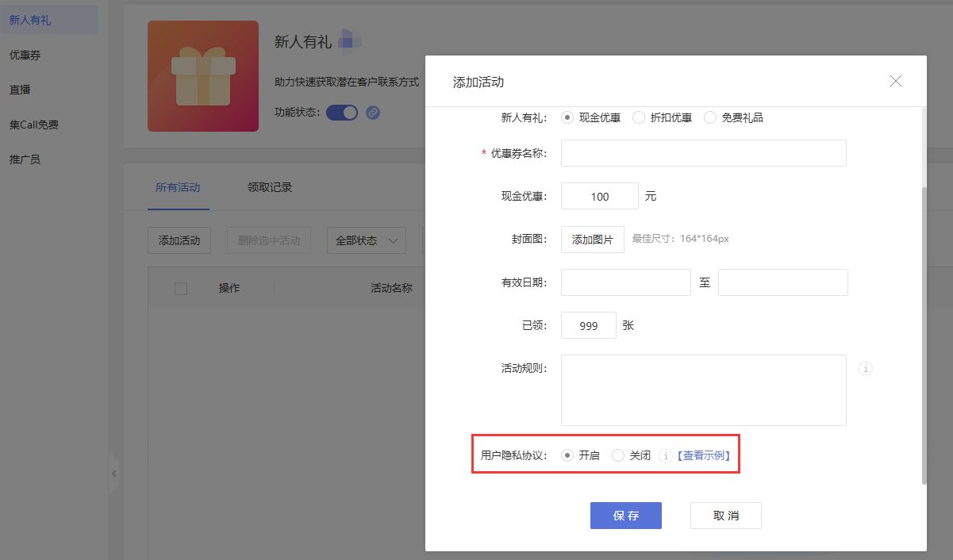Click the 删除选中活动 button
Image resolution: width=953 pixels, height=560 pixels.
coord(269,240)
